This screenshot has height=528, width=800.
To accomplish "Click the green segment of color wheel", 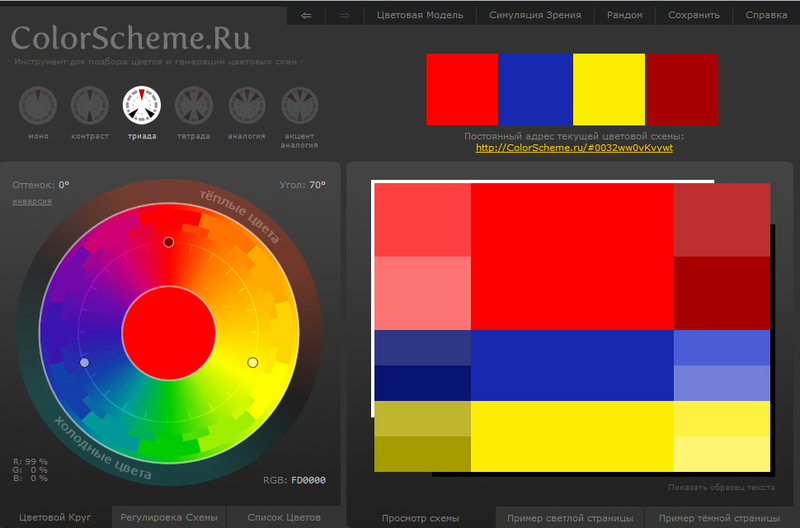I will click(169, 445).
